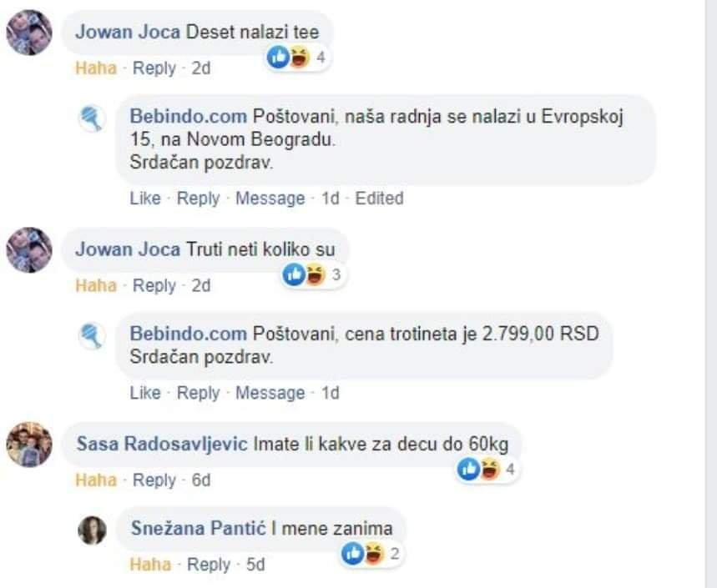Toggle Haha reaction on "Truti neti koliko su"
Image resolution: width=717 pixels, height=588 pixels.
point(96,285)
